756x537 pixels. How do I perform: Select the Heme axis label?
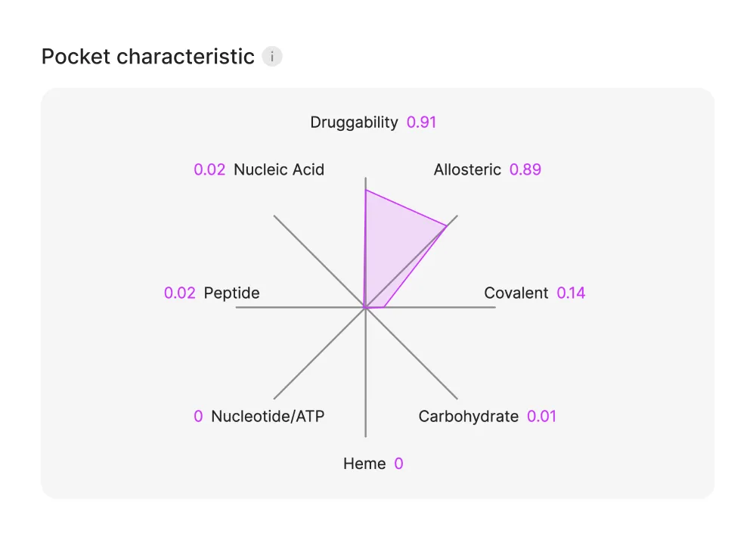tap(364, 464)
